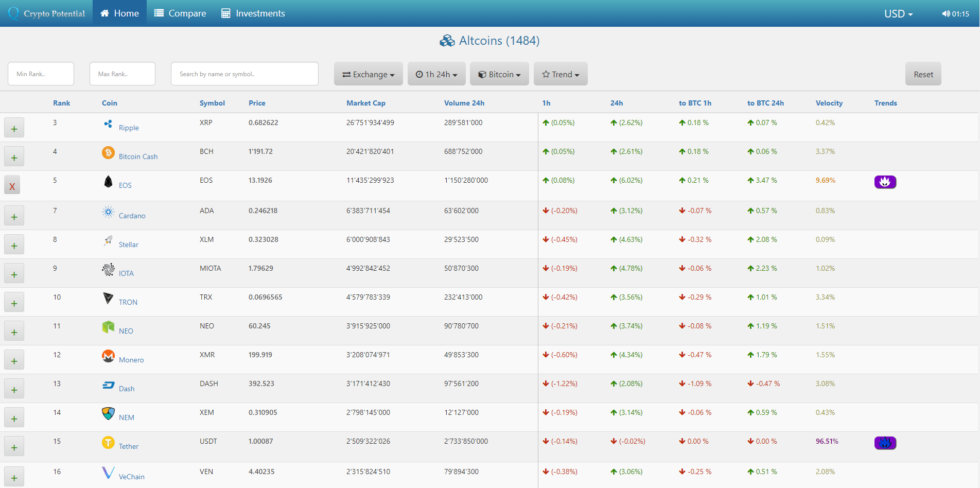Click the NEM coin icon
Image resolution: width=980 pixels, height=488 pixels.
pos(108,413)
